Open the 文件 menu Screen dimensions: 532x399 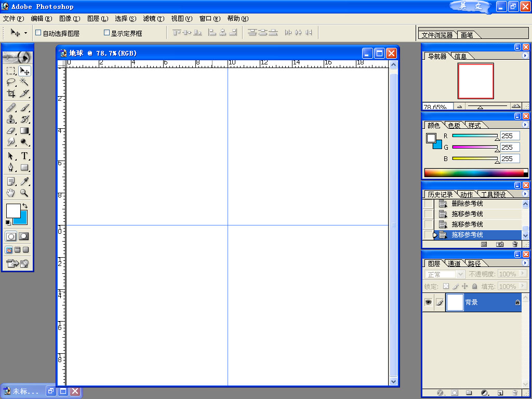[x=14, y=19]
